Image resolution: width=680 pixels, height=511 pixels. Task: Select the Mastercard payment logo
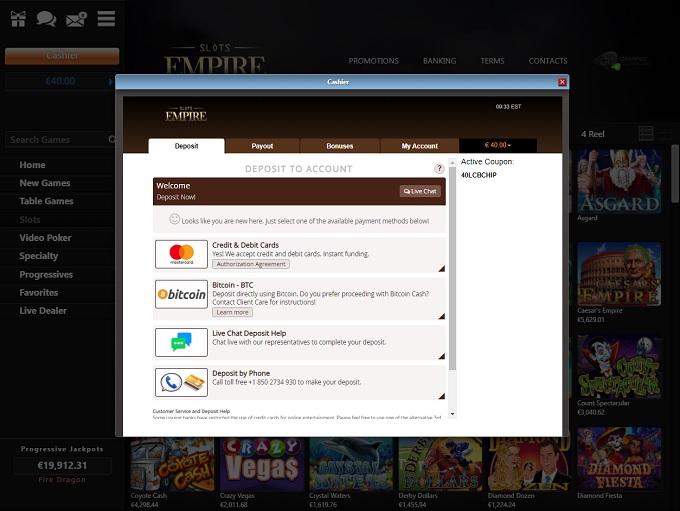pos(181,254)
